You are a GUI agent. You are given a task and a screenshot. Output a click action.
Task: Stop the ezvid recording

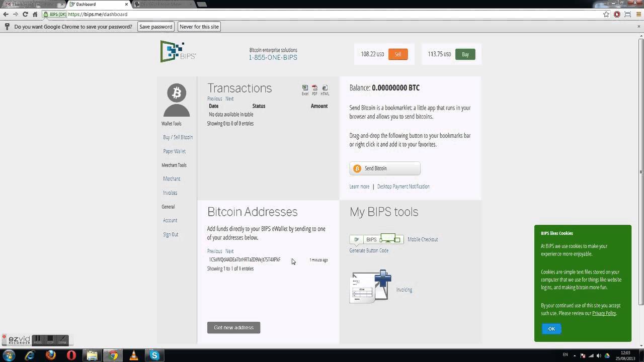pos(50,340)
